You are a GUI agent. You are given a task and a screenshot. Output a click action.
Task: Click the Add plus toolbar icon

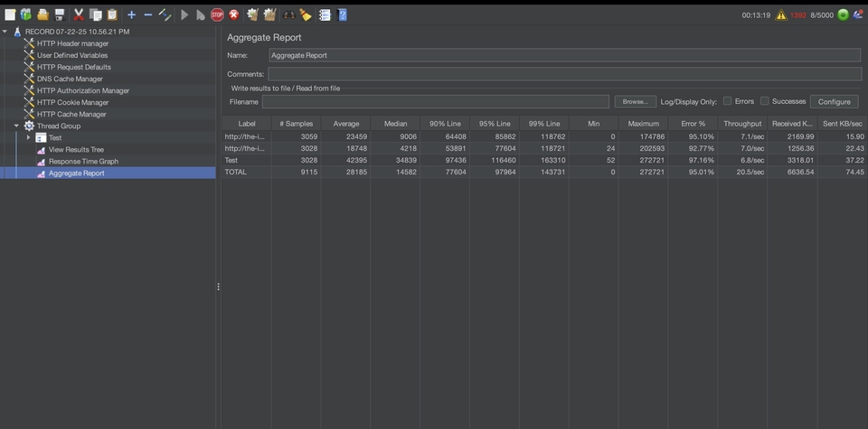pyautogui.click(x=131, y=14)
